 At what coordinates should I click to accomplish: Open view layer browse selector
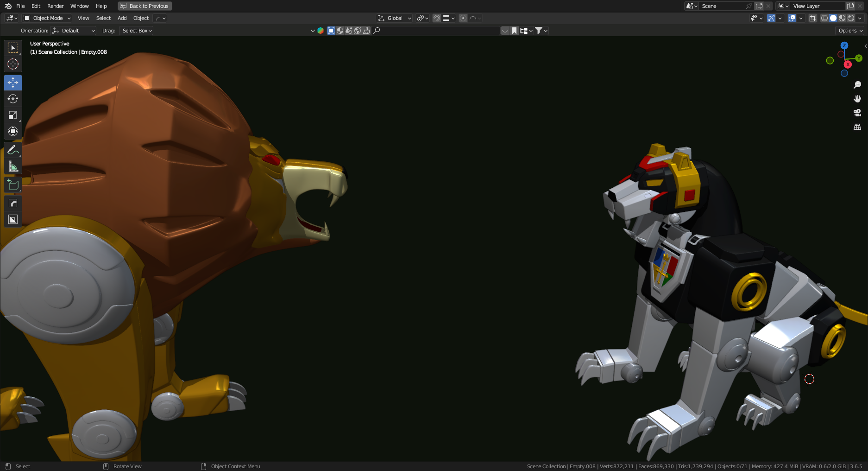click(x=783, y=6)
